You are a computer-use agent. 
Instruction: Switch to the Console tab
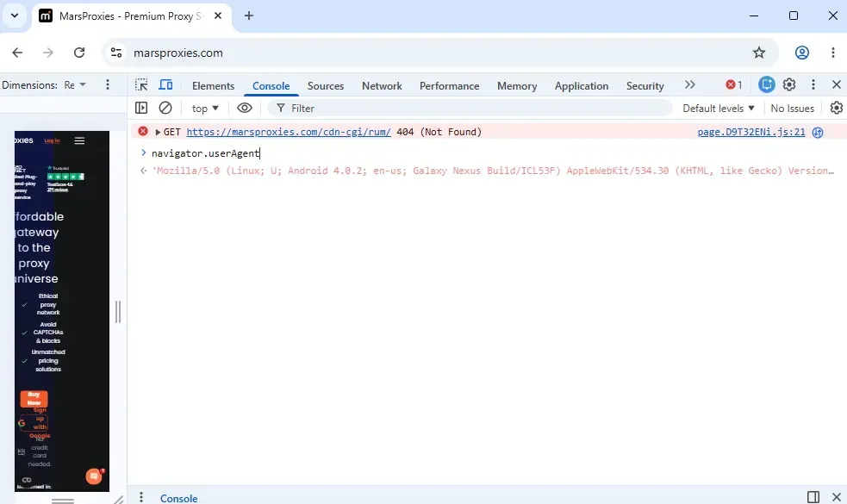tap(271, 86)
